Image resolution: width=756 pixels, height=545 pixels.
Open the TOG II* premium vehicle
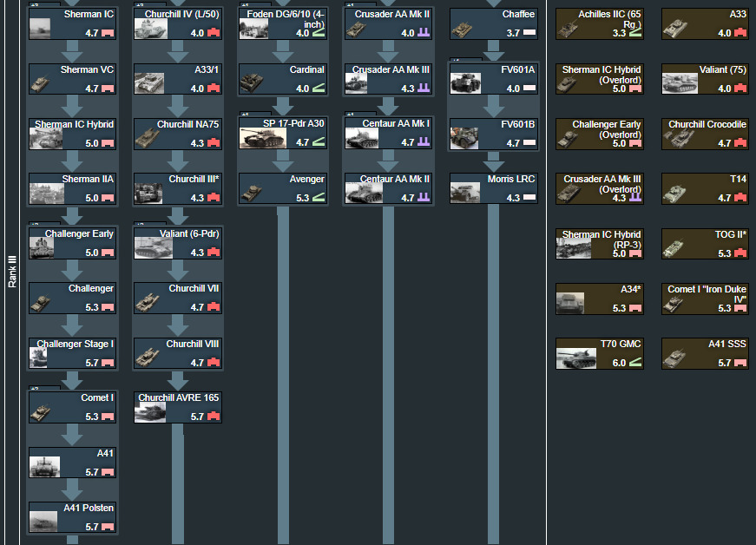(x=705, y=243)
